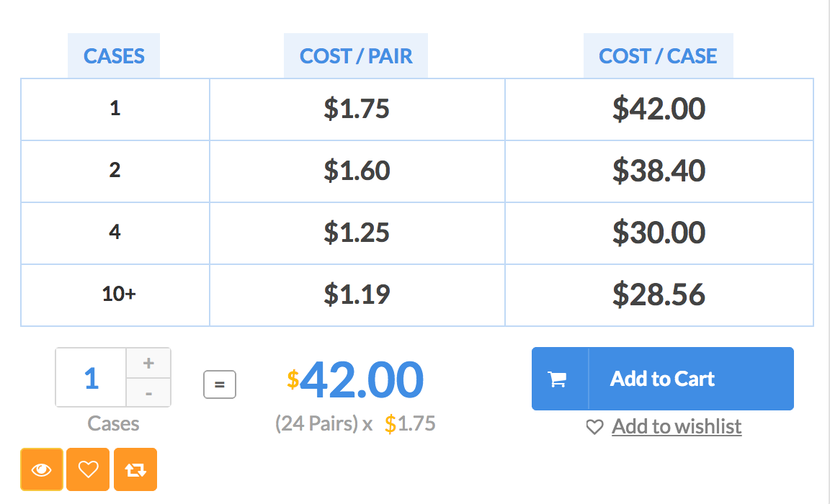Click the orange compare arrows icon
The width and height of the screenshot is (830, 504).
click(135, 469)
